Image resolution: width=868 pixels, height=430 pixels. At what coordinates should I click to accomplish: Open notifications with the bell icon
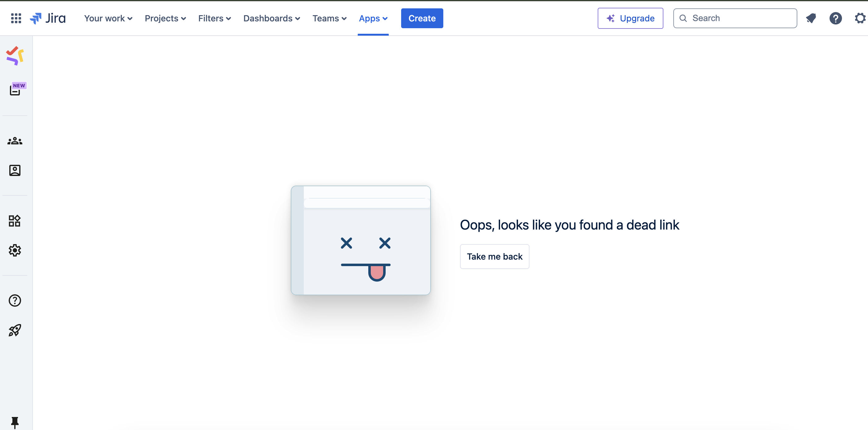click(811, 18)
